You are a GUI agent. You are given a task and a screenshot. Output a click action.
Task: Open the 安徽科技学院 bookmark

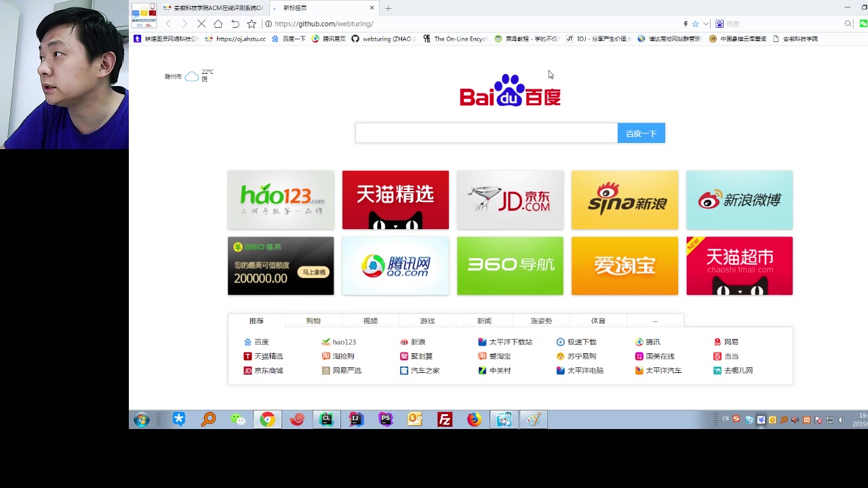pos(795,39)
